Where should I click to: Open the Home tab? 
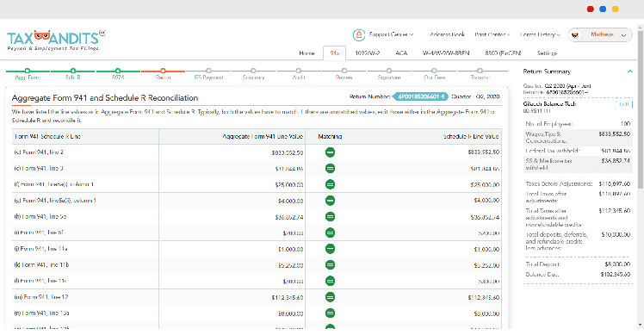click(307, 53)
